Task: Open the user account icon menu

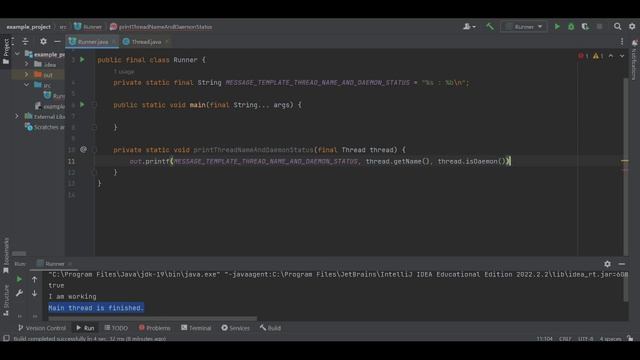Action: click(x=469, y=27)
